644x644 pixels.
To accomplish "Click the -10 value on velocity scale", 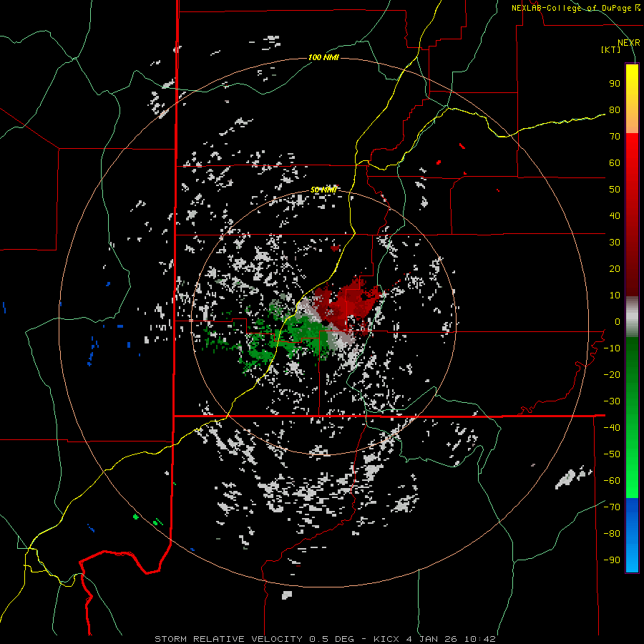I will tap(612, 348).
